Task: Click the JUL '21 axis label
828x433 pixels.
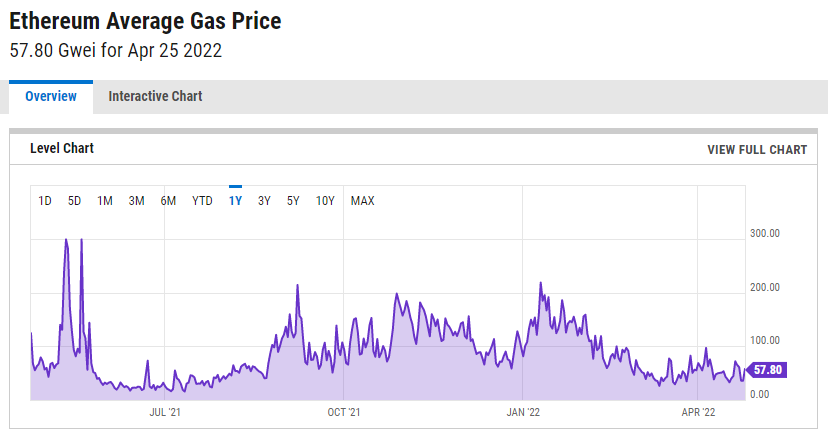Action: (x=165, y=412)
